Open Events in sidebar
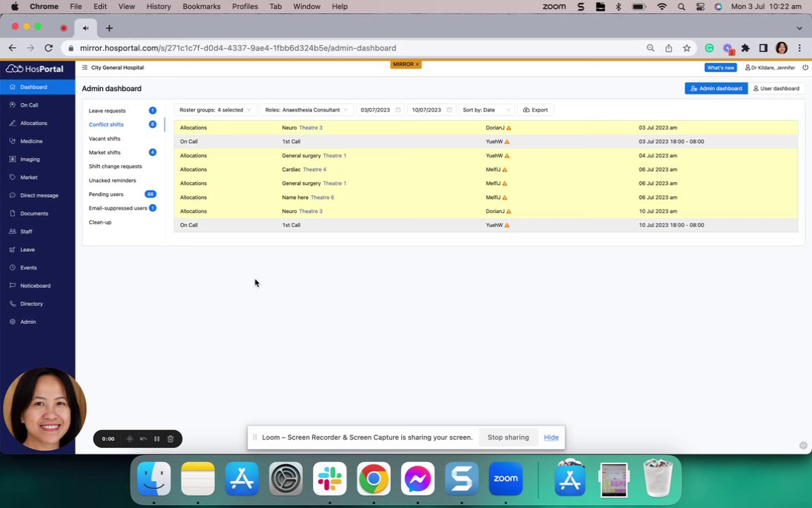 tap(37, 268)
